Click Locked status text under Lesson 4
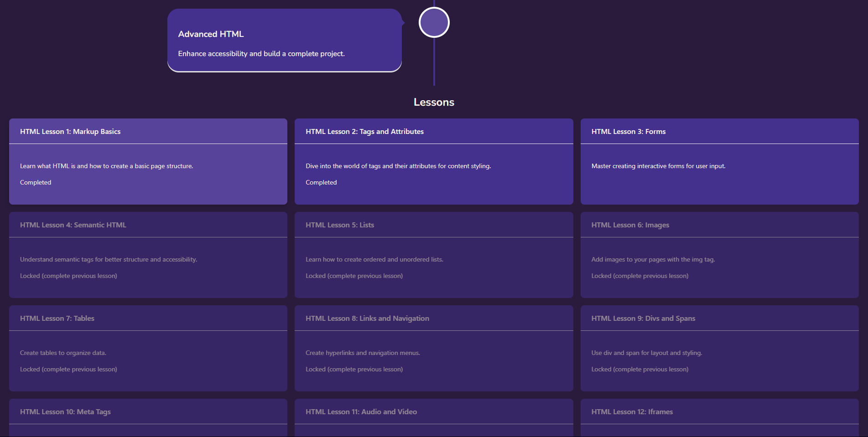The height and width of the screenshot is (437, 868). coord(68,276)
